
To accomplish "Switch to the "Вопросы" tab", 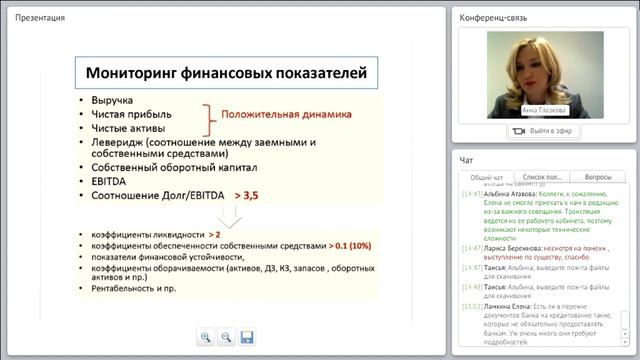I will tap(598, 177).
